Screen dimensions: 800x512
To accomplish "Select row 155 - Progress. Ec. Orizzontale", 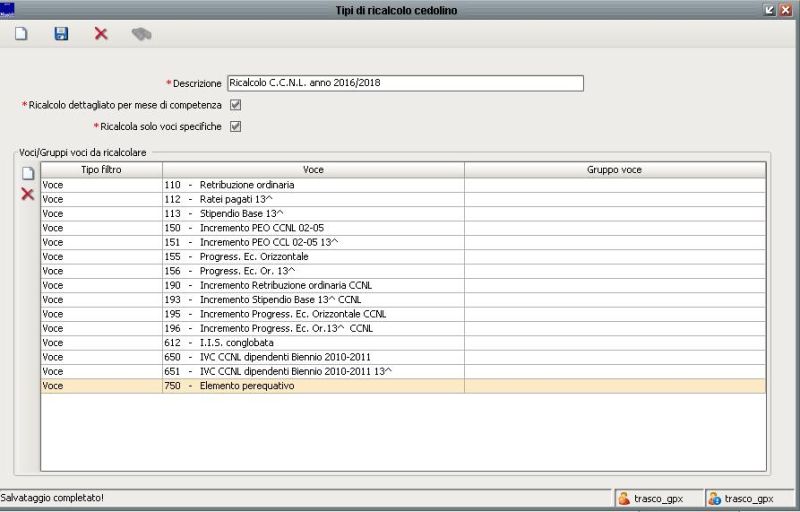I will 313,256.
